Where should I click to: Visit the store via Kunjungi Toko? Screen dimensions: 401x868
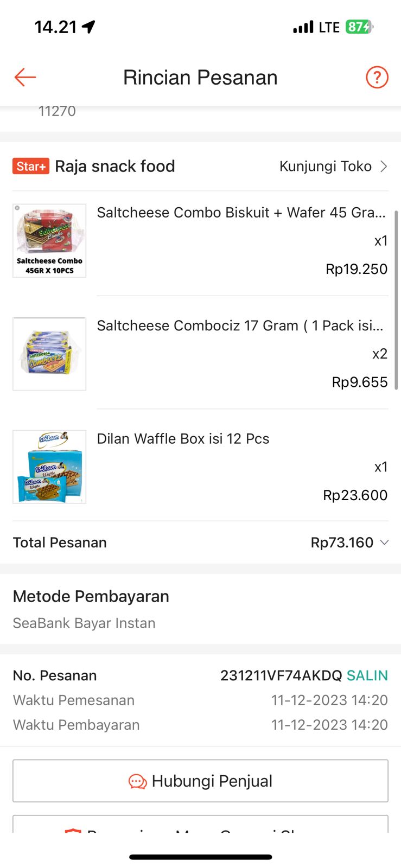point(325,166)
